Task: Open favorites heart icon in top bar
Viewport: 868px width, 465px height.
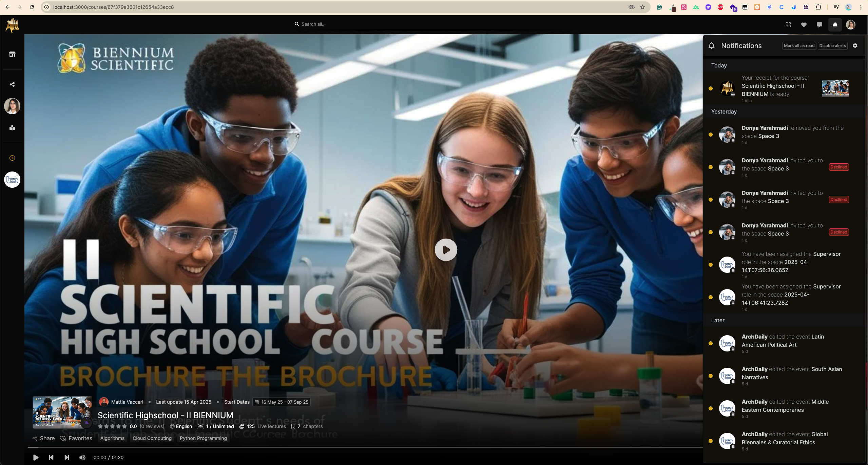Action: [x=804, y=25]
